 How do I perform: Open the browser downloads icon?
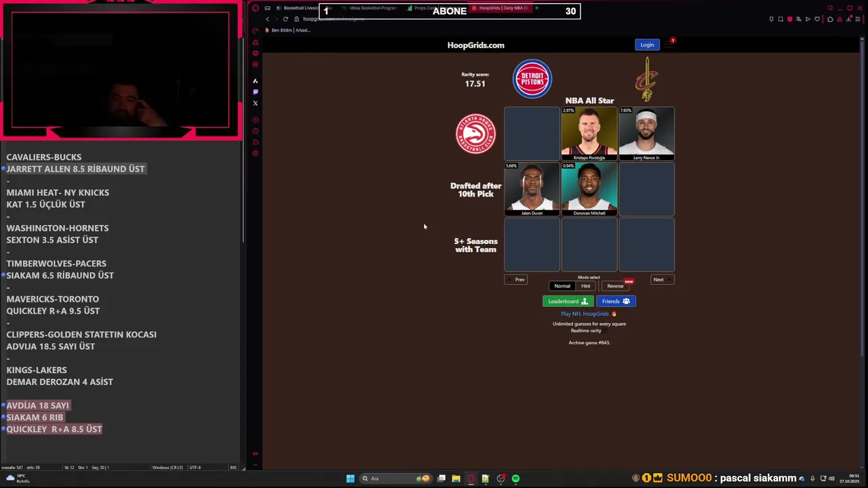(848, 19)
